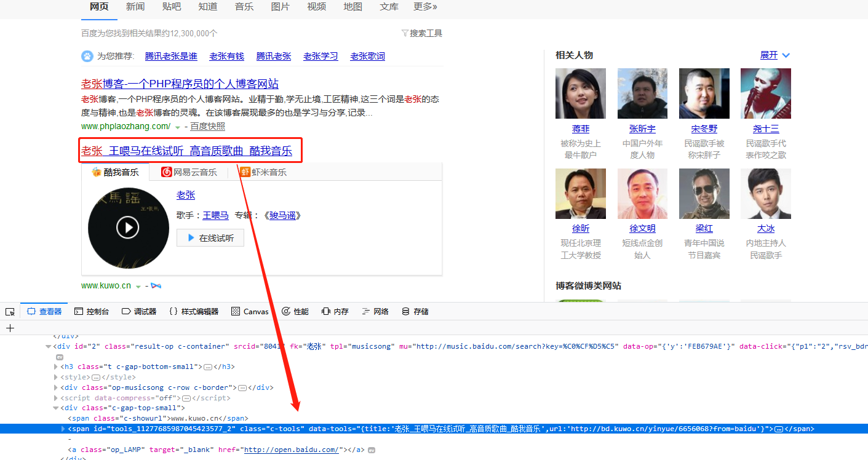Open the 内存 memory tab
This screenshot has width=868, height=460.
(335, 312)
